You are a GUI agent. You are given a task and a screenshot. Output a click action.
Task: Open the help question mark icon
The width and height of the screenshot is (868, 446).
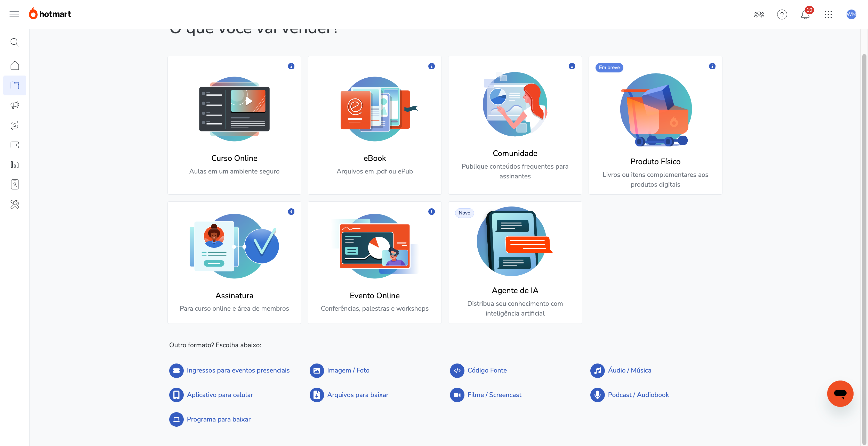click(782, 14)
